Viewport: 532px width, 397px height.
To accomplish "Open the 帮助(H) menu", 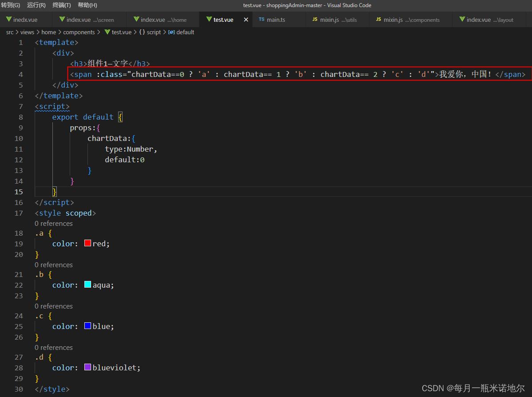I will click(87, 5).
